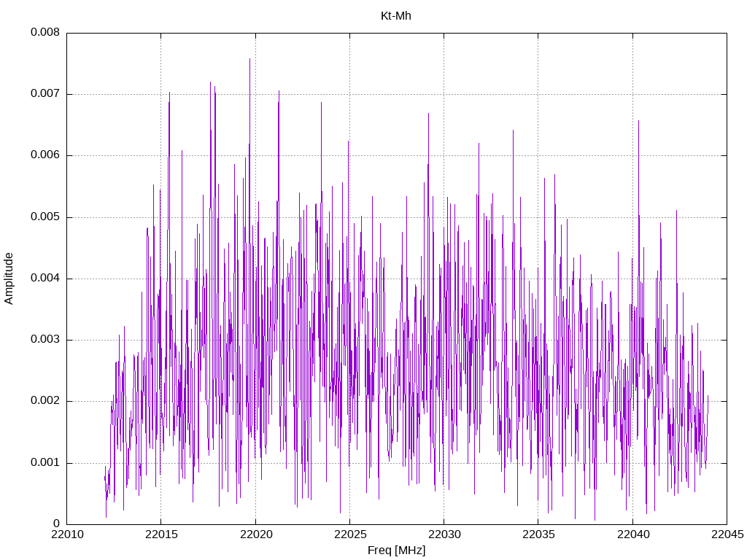Click the x-axis tick value 22015
The height and width of the screenshot is (560, 747).
coord(161,534)
